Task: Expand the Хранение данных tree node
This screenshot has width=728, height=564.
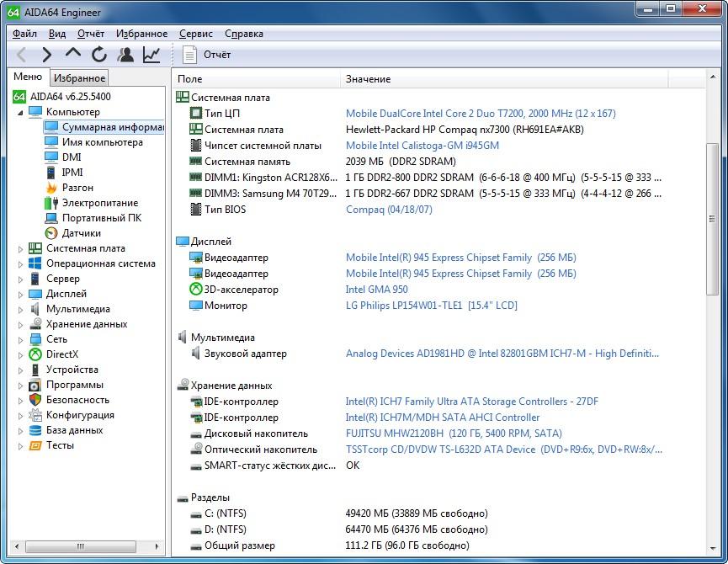Action: coord(20,324)
